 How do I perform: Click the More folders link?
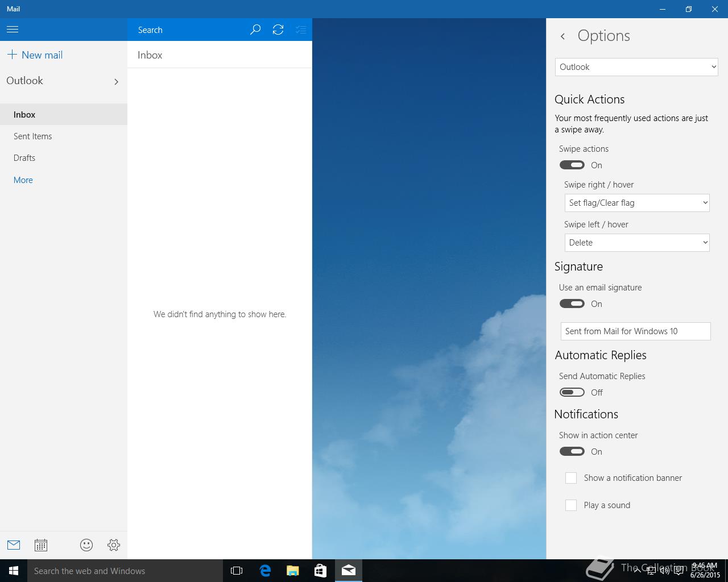coord(23,180)
